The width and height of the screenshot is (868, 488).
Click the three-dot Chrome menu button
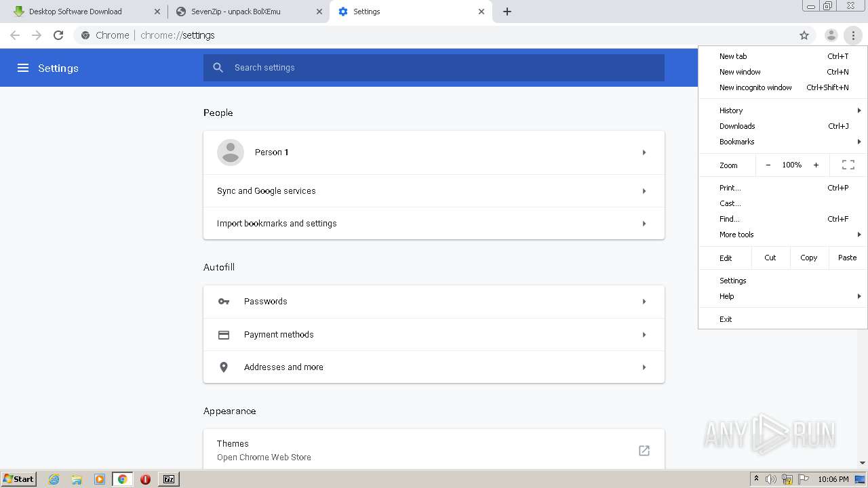(853, 35)
